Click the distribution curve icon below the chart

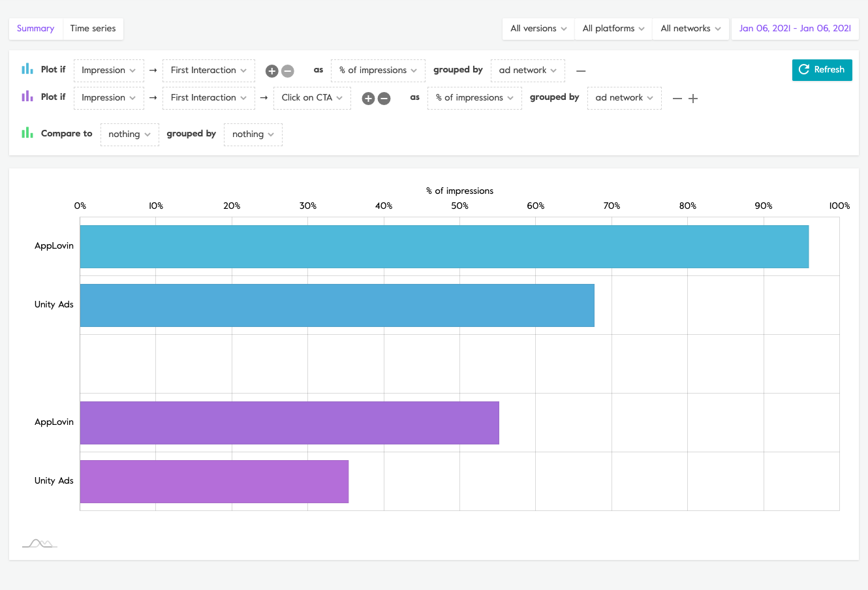(40, 543)
